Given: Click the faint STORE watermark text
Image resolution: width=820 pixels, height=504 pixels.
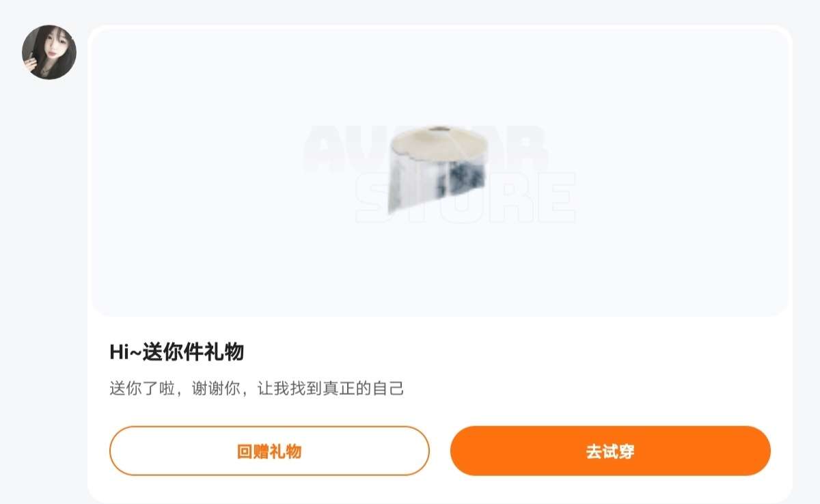Looking at the screenshot, I should [x=465, y=197].
